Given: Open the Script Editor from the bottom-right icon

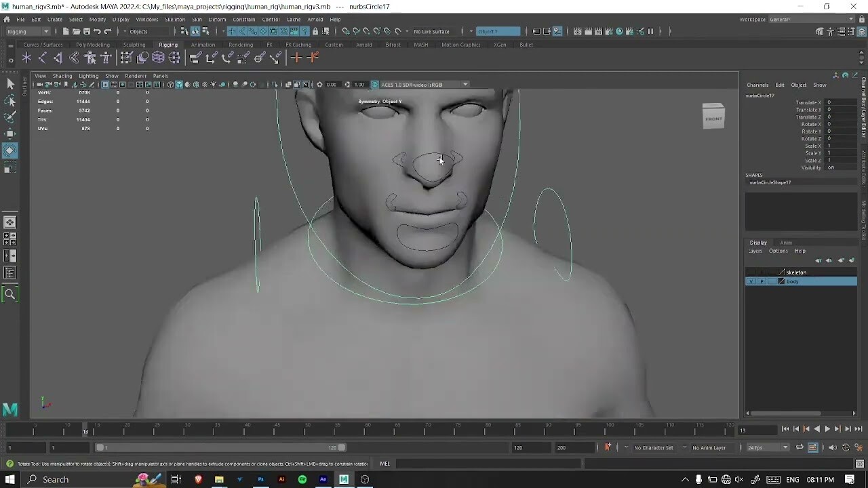Looking at the screenshot, I should 861,464.
